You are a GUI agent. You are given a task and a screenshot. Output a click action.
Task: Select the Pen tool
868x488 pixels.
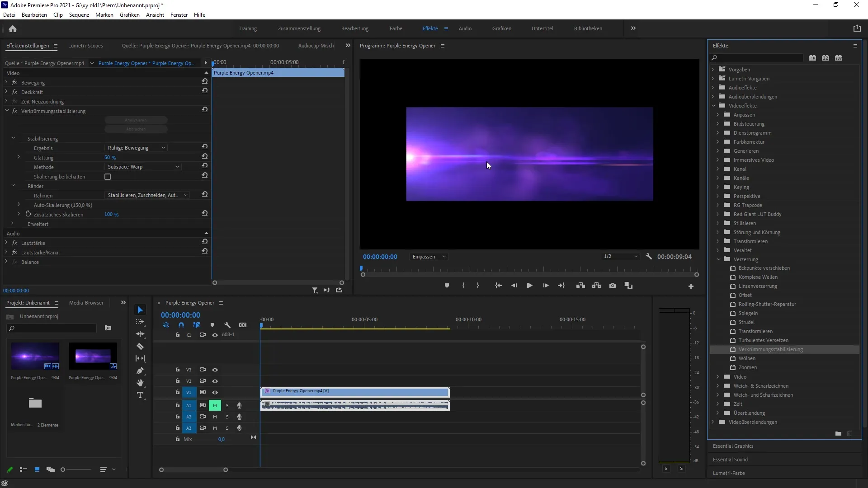140,371
